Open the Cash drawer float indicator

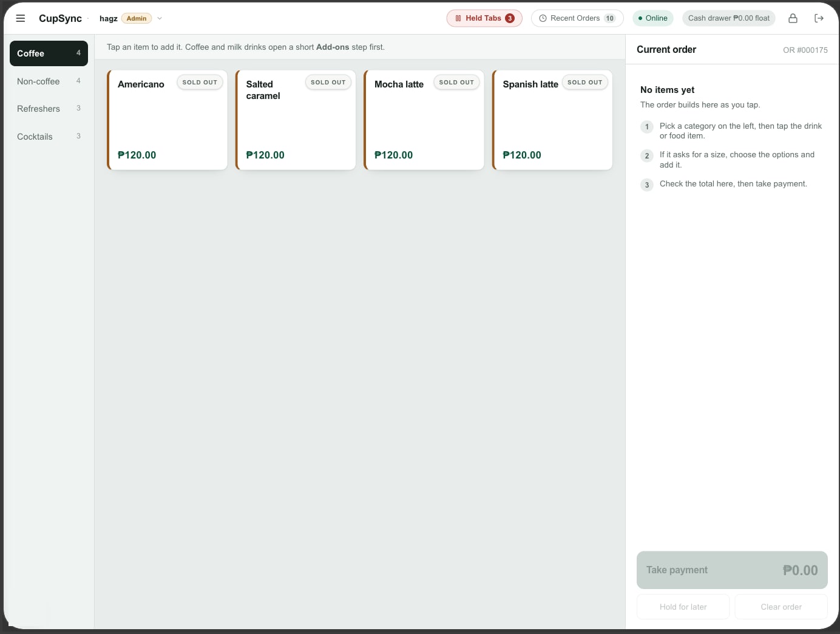729,18
